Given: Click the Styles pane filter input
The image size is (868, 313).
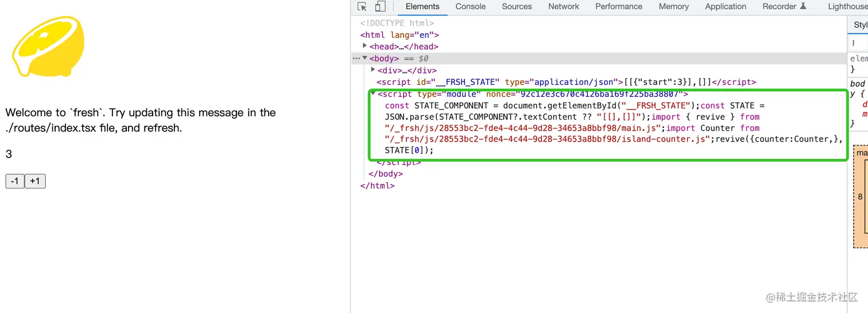Looking at the screenshot, I should pos(858,43).
